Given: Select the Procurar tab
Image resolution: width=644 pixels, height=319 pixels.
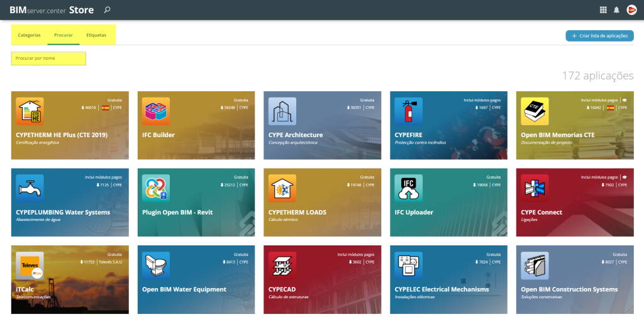Looking at the screenshot, I should (x=64, y=35).
